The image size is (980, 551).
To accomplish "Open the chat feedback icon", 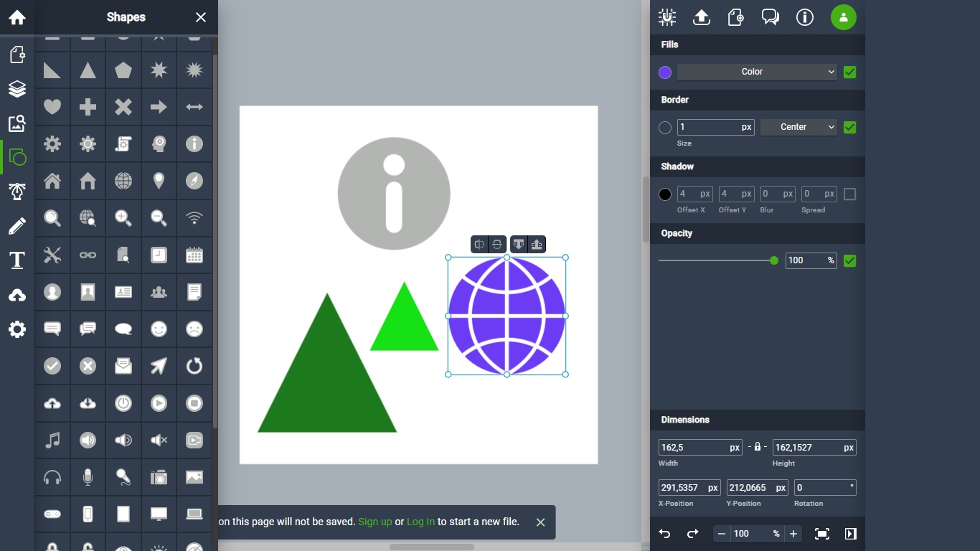I will click(x=771, y=17).
